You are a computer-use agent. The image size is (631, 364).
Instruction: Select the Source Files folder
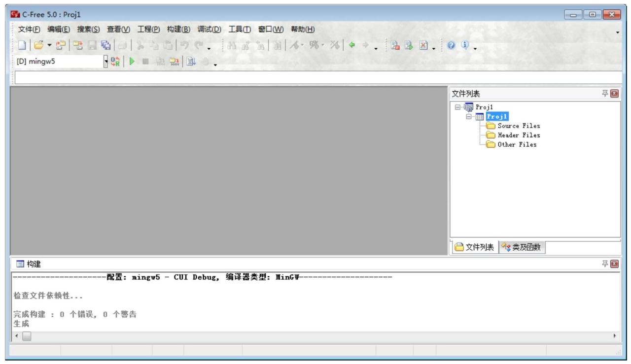point(519,126)
